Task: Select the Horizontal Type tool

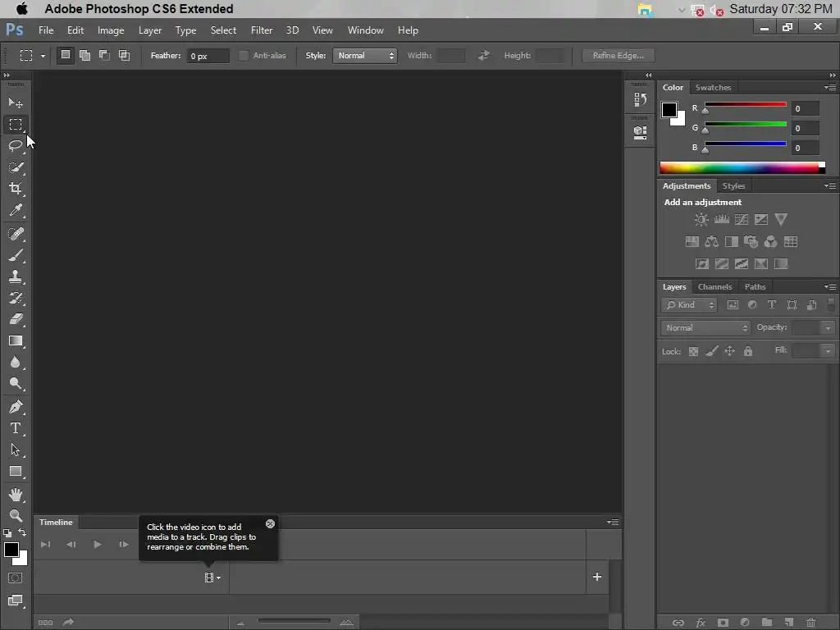Action: tap(16, 428)
